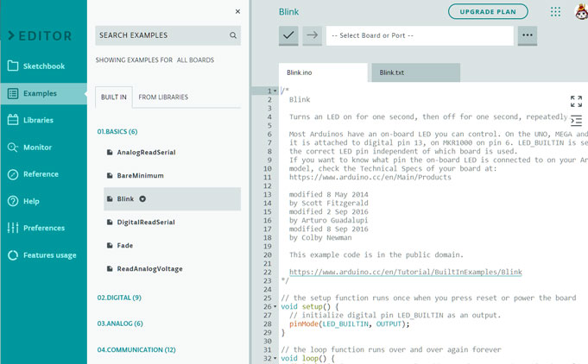Fold the setup function at line 26
This screenshot has width=588, height=364.
point(275,307)
